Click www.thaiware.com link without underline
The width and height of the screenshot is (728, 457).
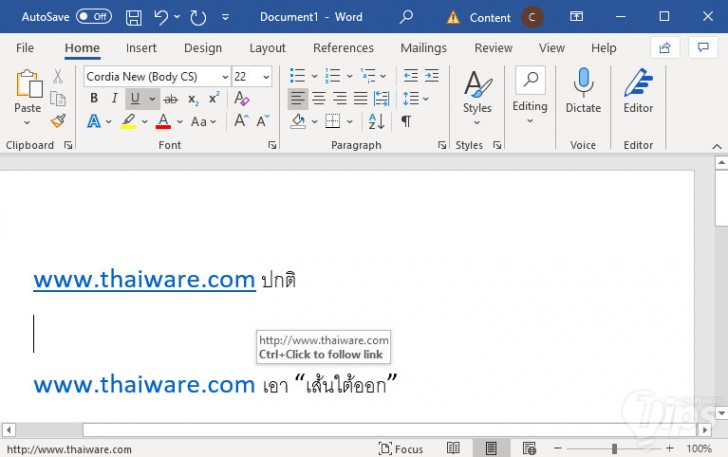[144, 385]
